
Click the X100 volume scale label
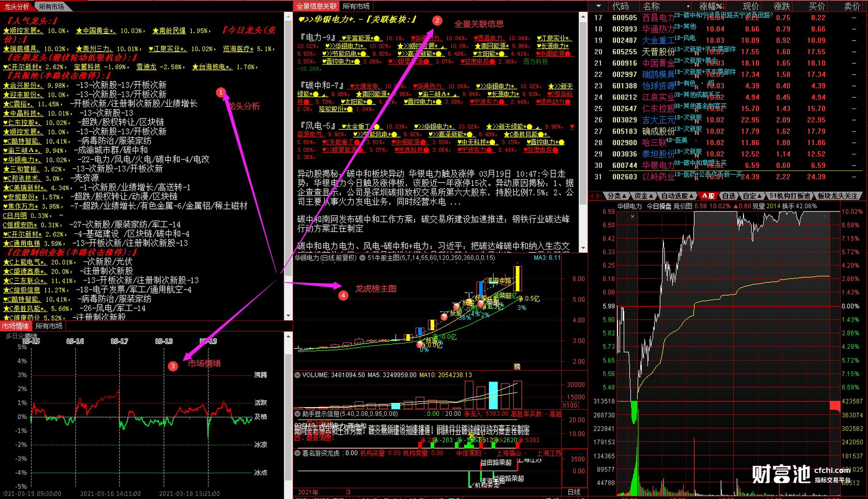(570, 406)
